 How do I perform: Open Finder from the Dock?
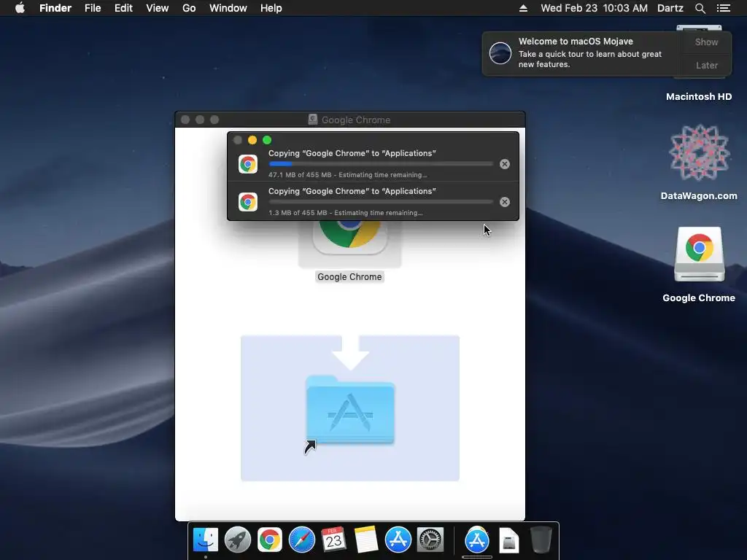[x=205, y=540]
